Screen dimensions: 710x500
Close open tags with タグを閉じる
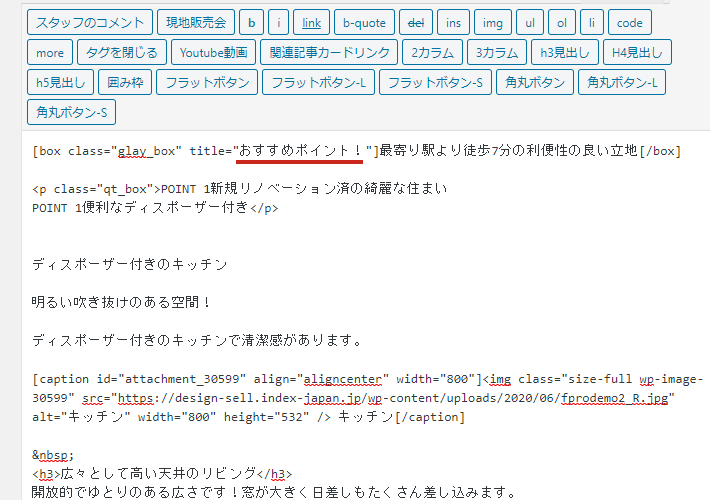click(x=121, y=53)
